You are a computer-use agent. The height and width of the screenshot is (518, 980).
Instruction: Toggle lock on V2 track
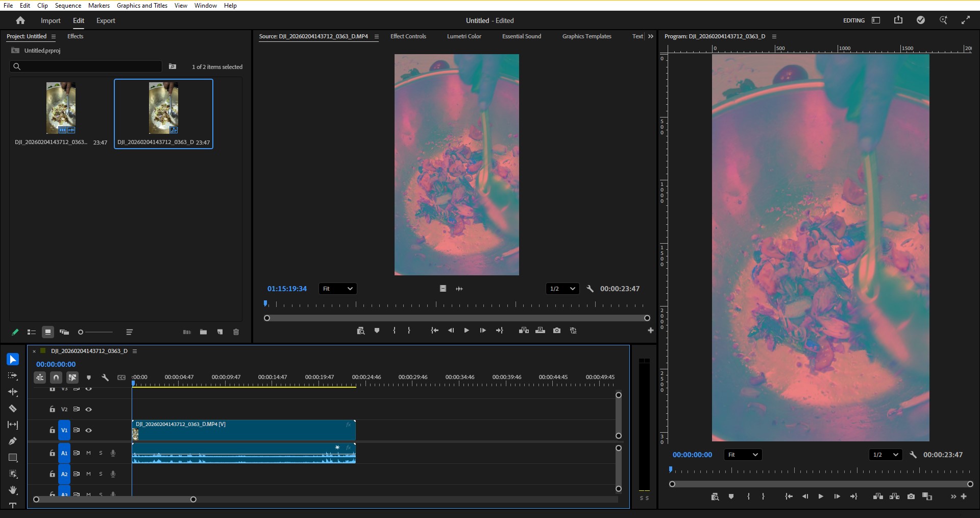pos(52,409)
